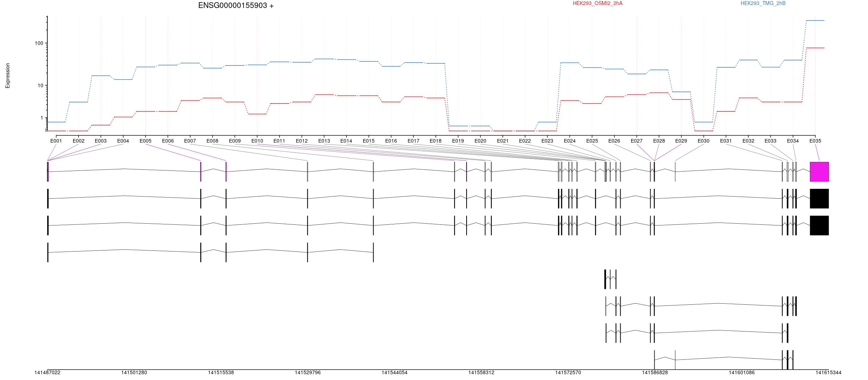Click exon label E009

tap(235, 141)
